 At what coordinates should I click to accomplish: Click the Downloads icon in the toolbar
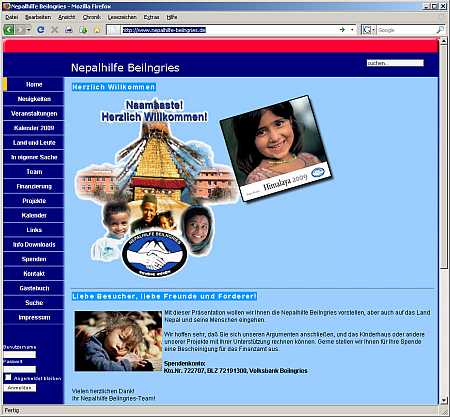click(83, 30)
